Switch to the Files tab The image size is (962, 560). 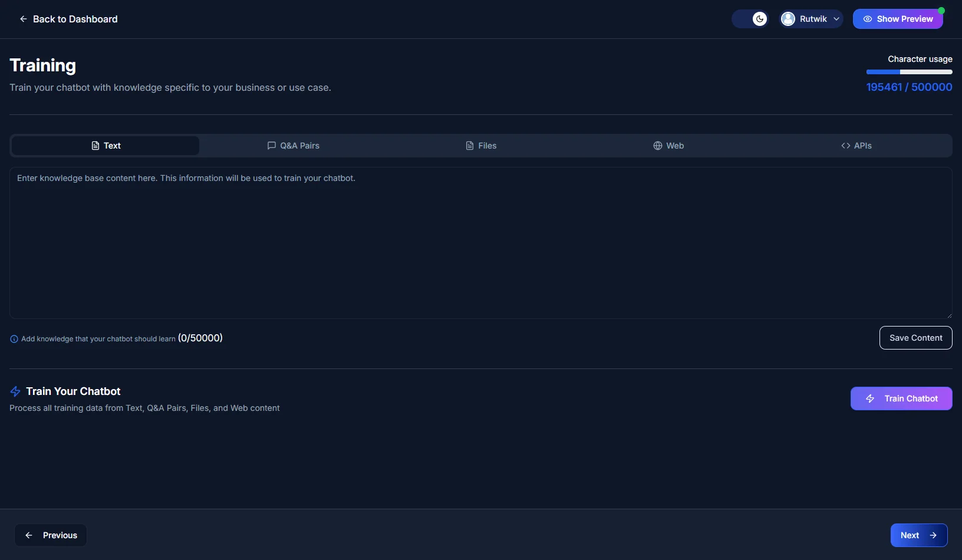click(x=481, y=146)
